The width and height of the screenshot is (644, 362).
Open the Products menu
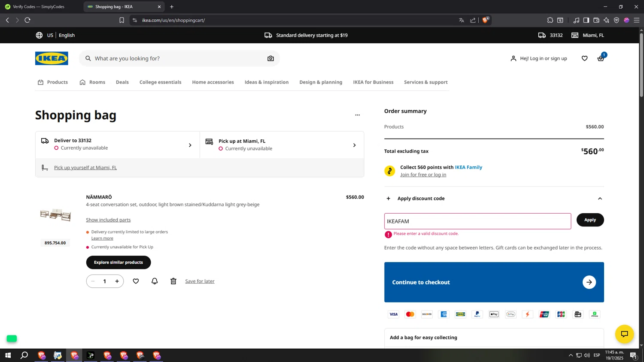pyautogui.click(x=53, y=82)
